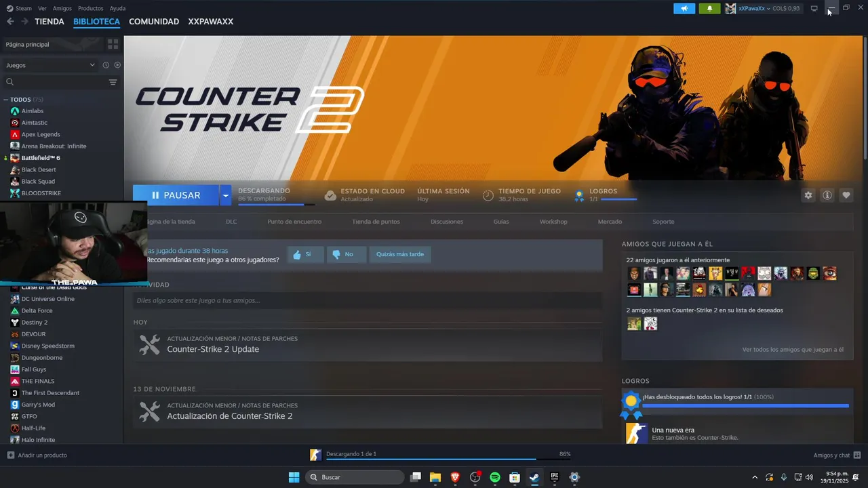This screenshot has width=868, height=488.
Task: Go to the BIBLIOTECA section
Action: click(96, 22)
